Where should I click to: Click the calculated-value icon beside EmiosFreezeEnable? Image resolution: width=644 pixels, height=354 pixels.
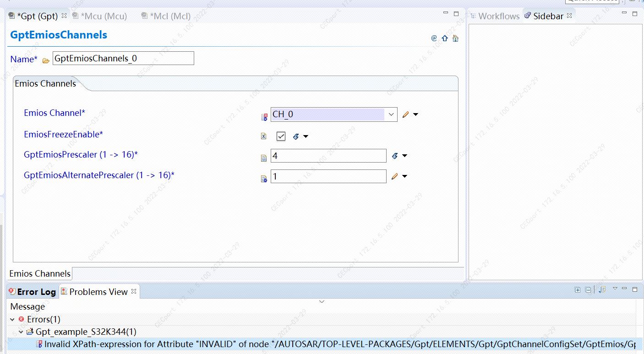(295, 136)
